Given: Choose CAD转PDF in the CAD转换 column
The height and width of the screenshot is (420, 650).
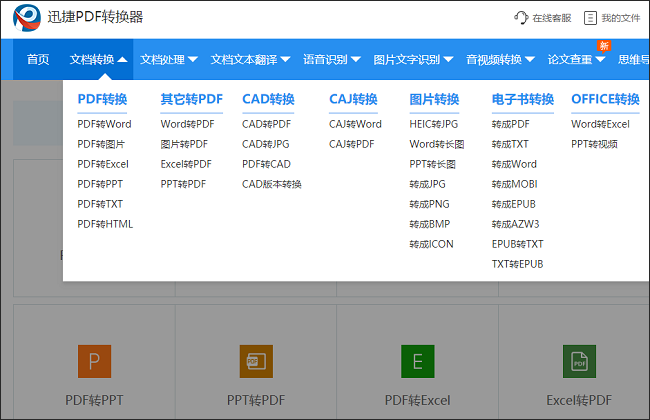Looking at the screenshot, I should pyautogui.click(x=266, y=124).
